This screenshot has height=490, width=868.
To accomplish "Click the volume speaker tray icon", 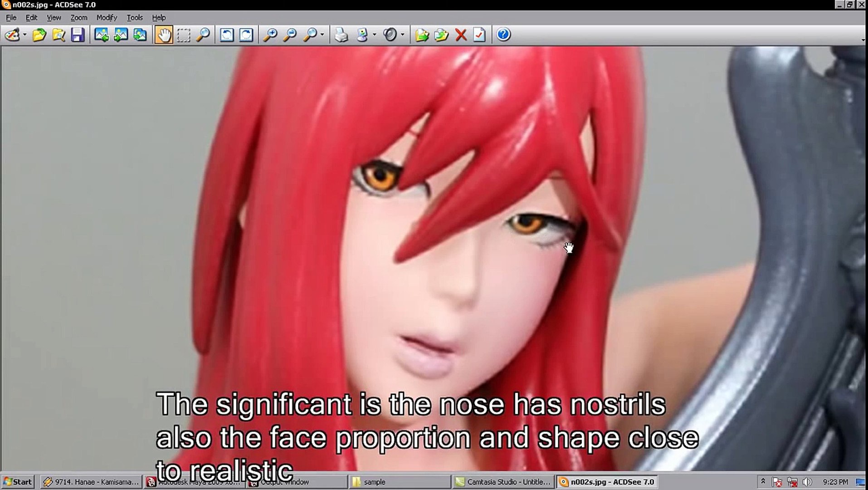I will click(x=807, y=482).
